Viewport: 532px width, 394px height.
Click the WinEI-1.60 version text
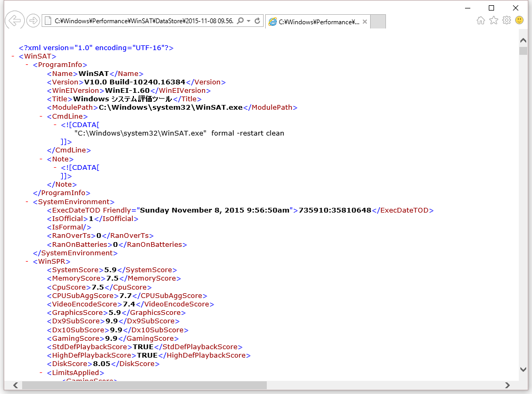127,91
